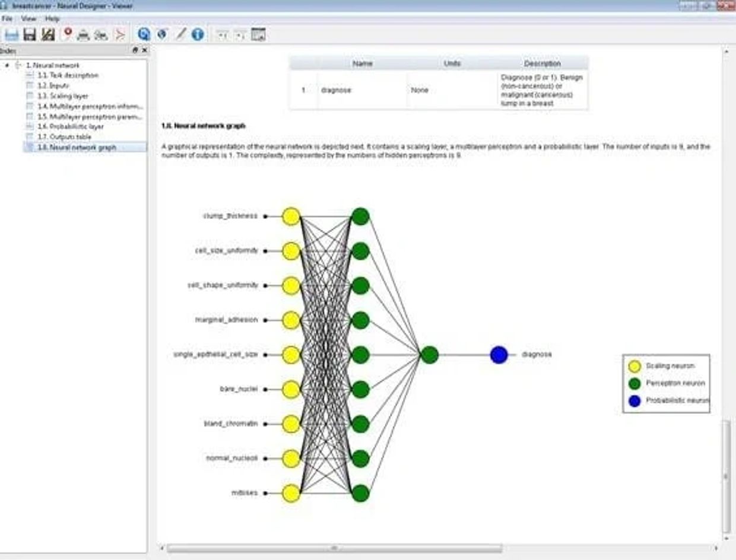Select 1.3. Scaling layer tree item

pyautogui.click(x=63, y=96)
